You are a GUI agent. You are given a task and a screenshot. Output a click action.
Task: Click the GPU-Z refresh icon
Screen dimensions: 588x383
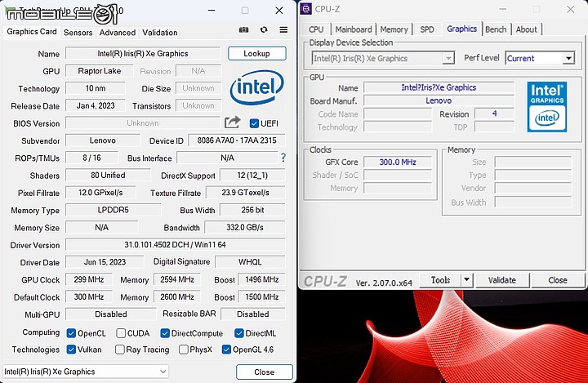coord(264,29)
